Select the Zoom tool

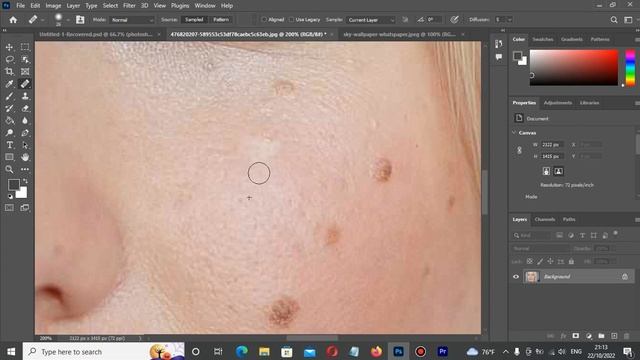click(x=9, y=169)
